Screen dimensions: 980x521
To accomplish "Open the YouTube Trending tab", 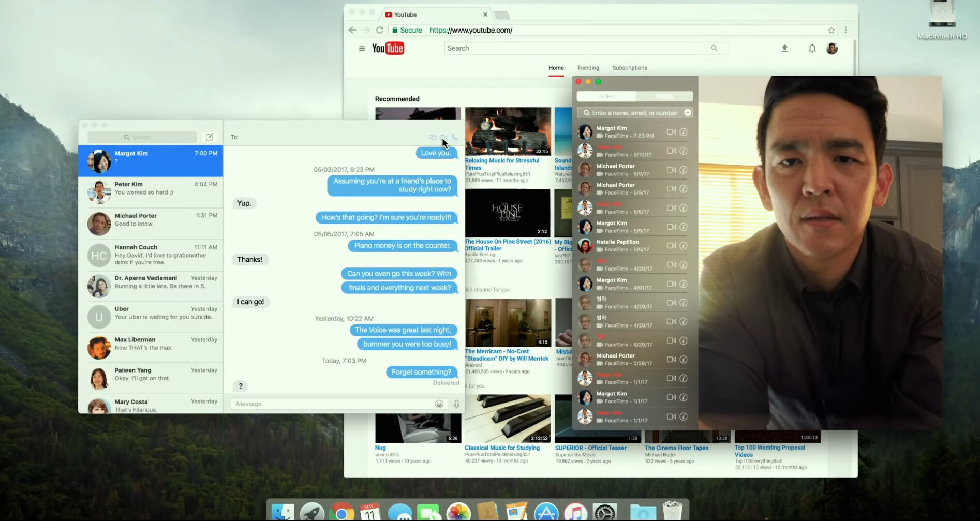I will click(588, 68).
